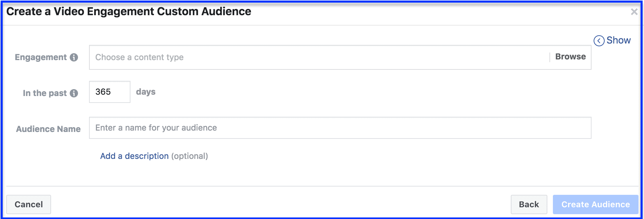
Task: Click the Engagement info icon
Action: (74, 57)
